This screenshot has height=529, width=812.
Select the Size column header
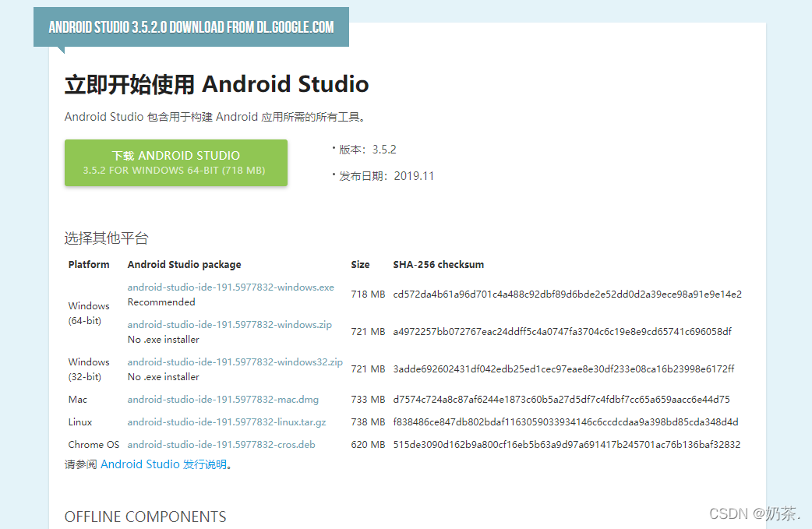(360, 265)
